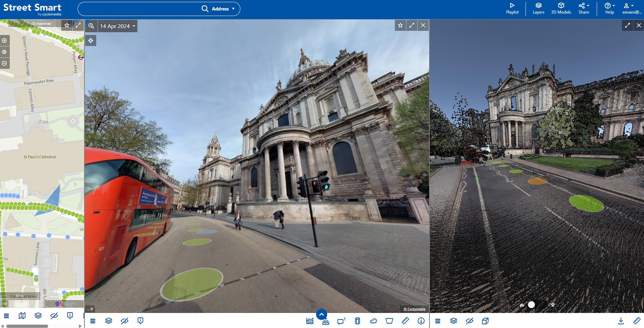This screenshot has width=644, height=328.
Task: Open the image information icon
Action: 421,321
